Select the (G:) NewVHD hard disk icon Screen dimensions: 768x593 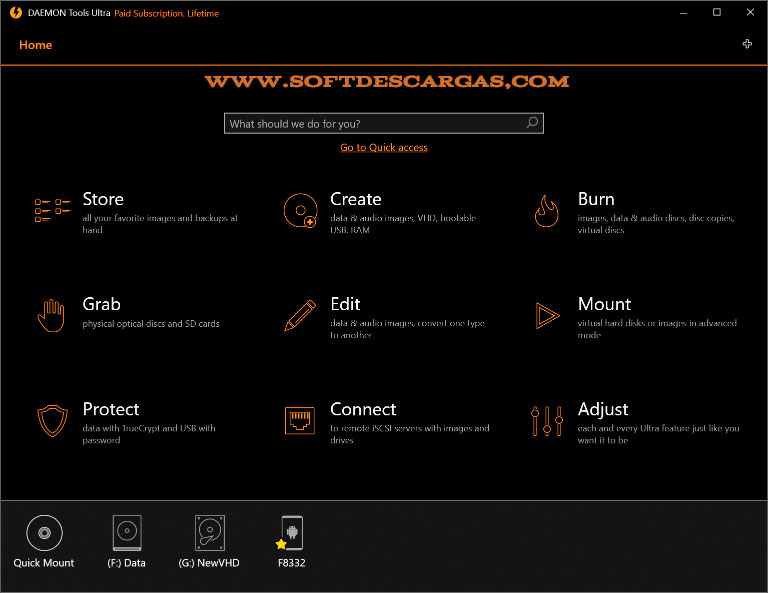[x=210, y=533]
